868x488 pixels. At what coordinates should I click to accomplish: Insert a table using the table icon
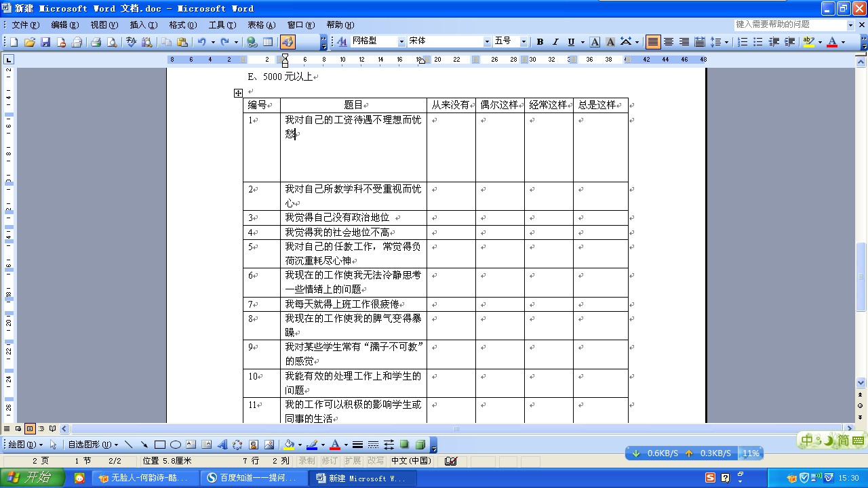pyautogui.click(x=269, y=41)
